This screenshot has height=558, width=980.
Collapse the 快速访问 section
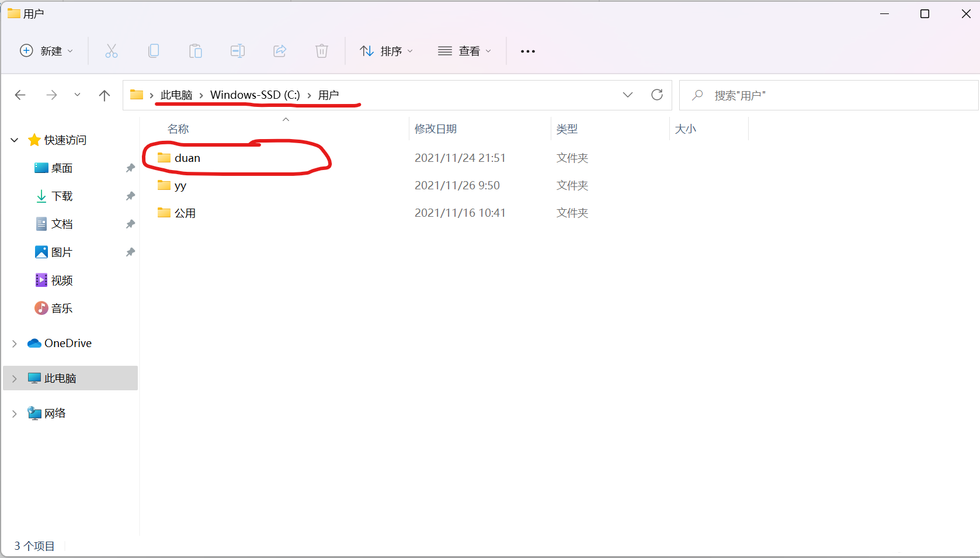pos(15,140)
